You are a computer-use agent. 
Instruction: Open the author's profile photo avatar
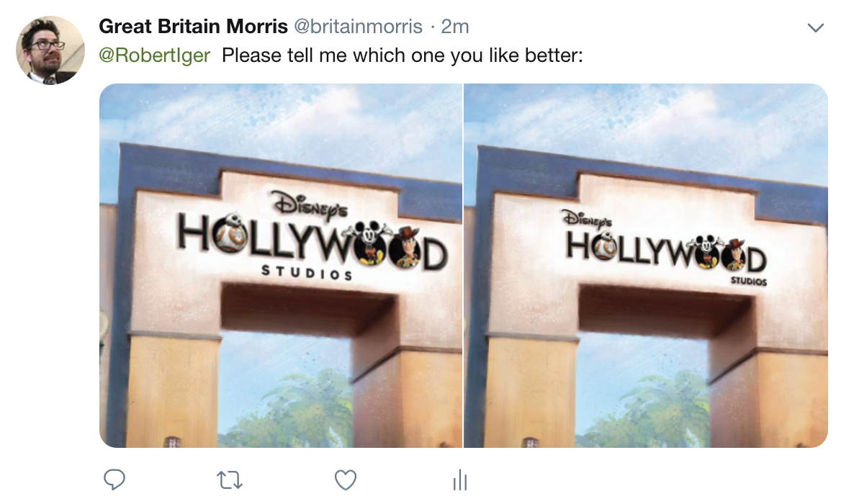click(50, 50)
